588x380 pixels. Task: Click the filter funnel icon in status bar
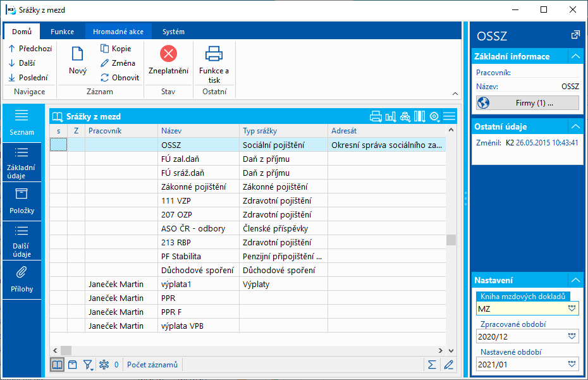point(88,365)
